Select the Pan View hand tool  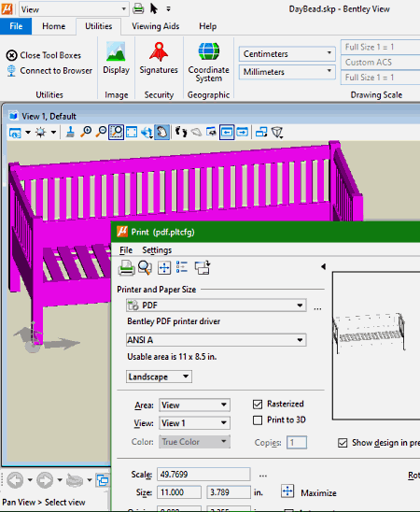(162, 133)
